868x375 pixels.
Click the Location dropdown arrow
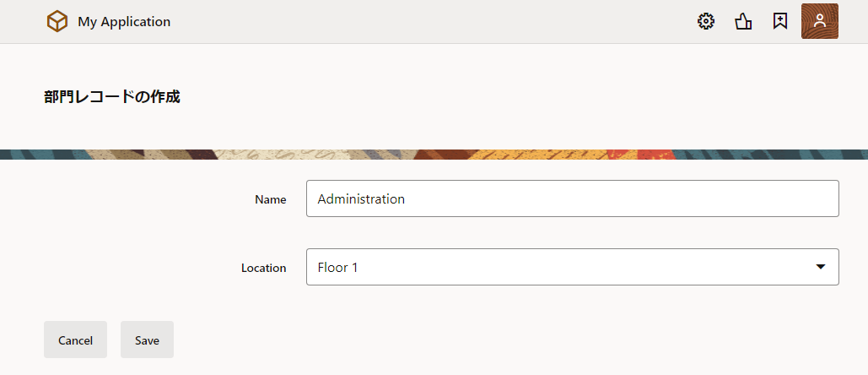click(820, 267)
